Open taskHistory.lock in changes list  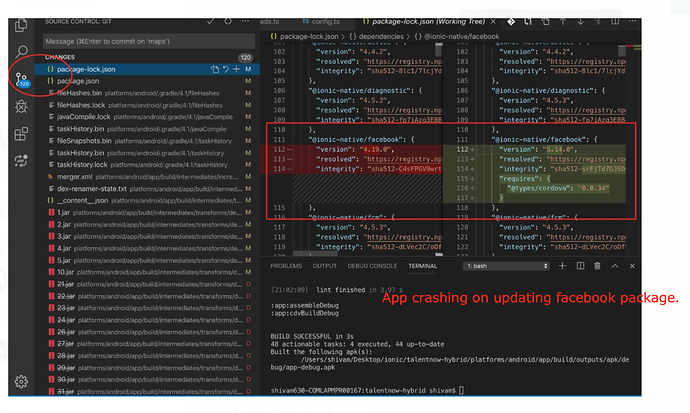(x=147, y=164)
